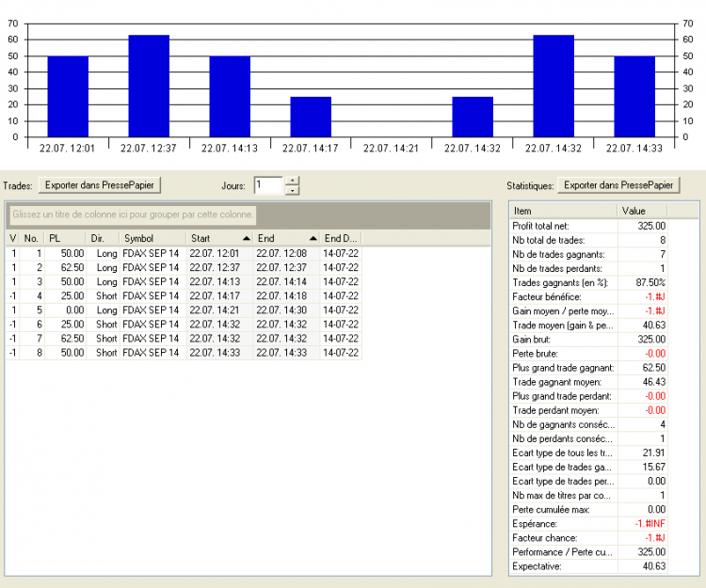This screenshot has height=588, width=706.
Task: Click the chart bar at 22.07. 14:13
Action: point(230,96)
